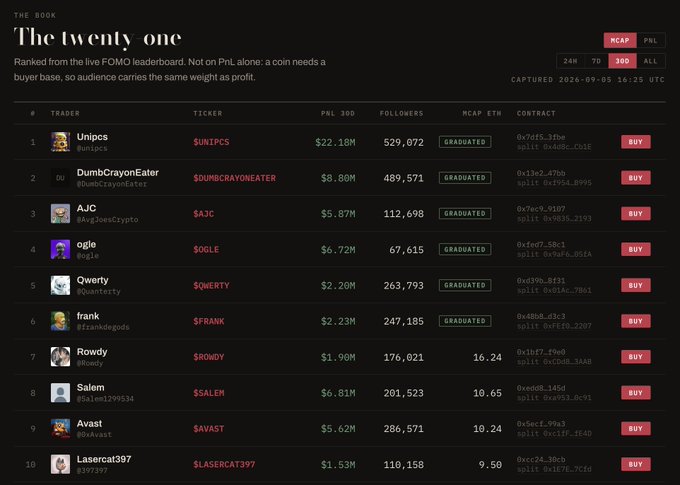Buy the $AJC coin

click(x=636, y=213)
